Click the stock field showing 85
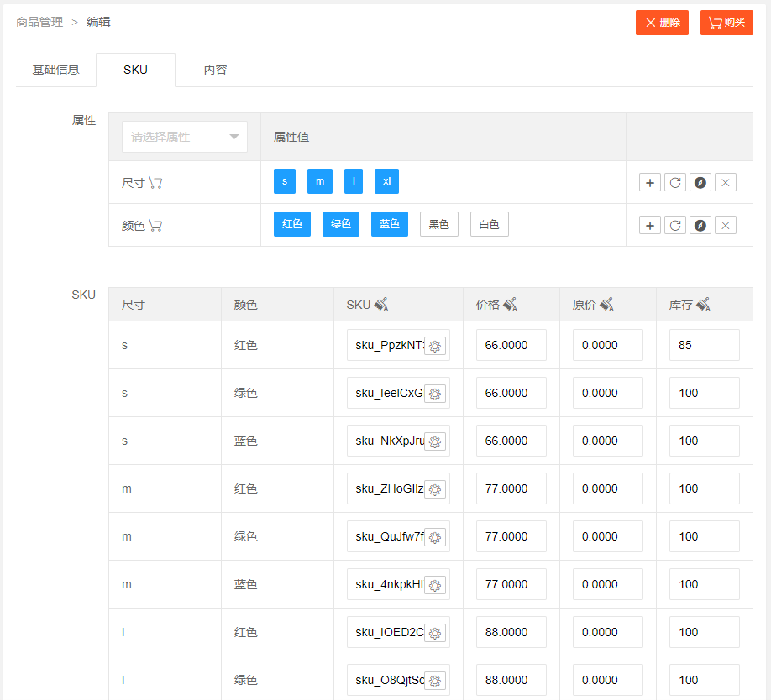 coord(704,345)
